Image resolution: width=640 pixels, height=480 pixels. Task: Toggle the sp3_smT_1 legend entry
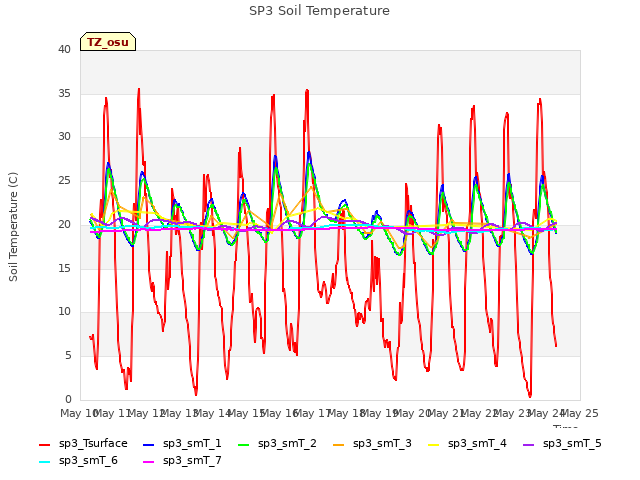(182, 444)
